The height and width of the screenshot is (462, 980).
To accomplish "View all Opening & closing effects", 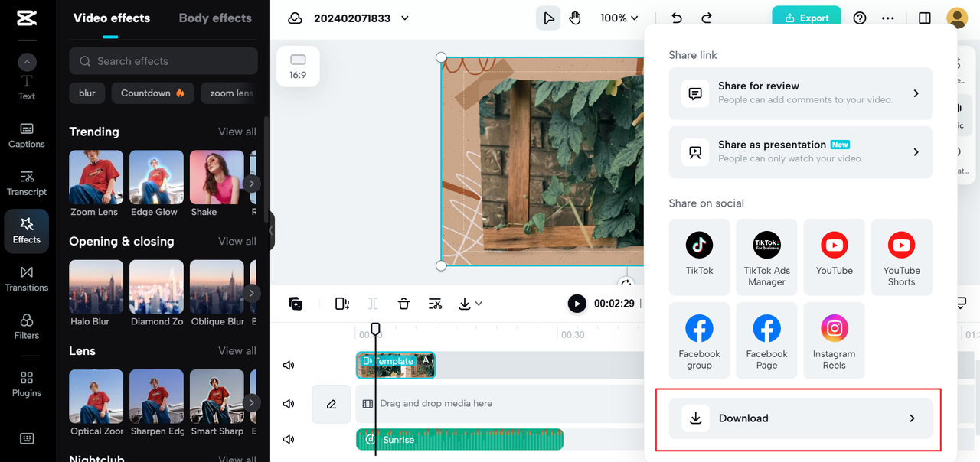I will pyautogui.click(x=237, y=241).
